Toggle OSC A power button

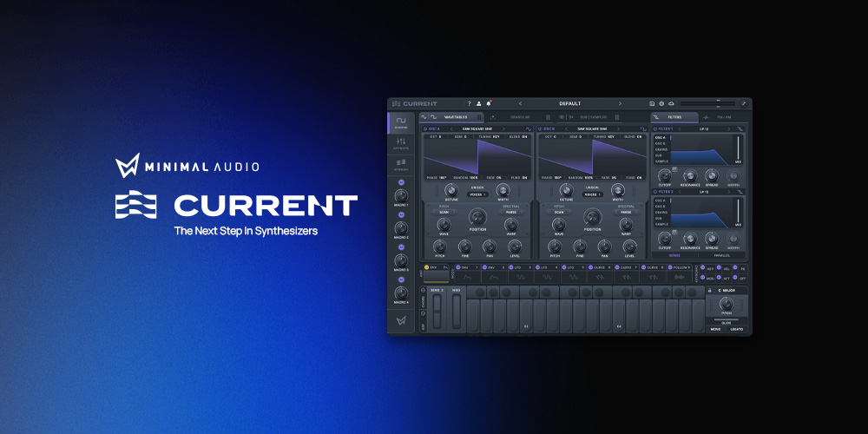425,129
